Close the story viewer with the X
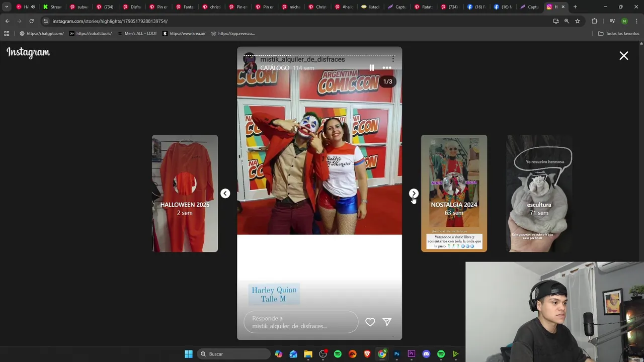Image resolution: width=644 pixels, height=362 pixels. tap(624, 56)
